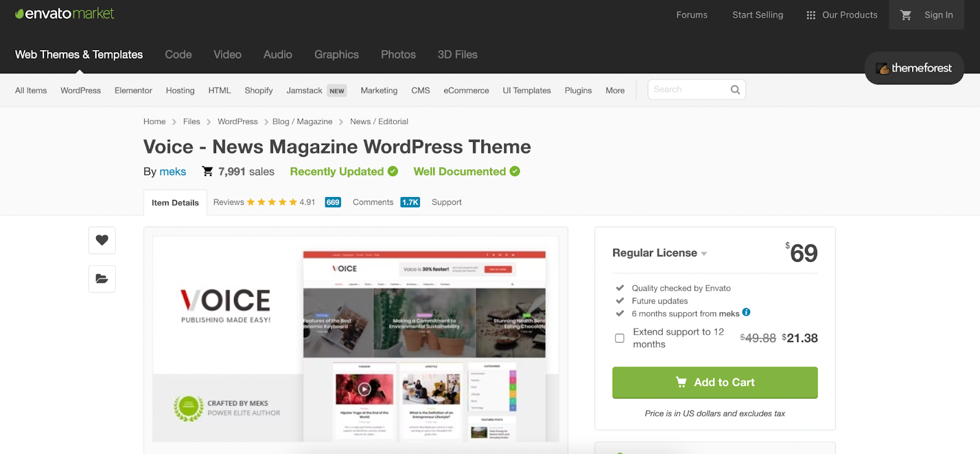Browse Shopify category

(258, 91)
